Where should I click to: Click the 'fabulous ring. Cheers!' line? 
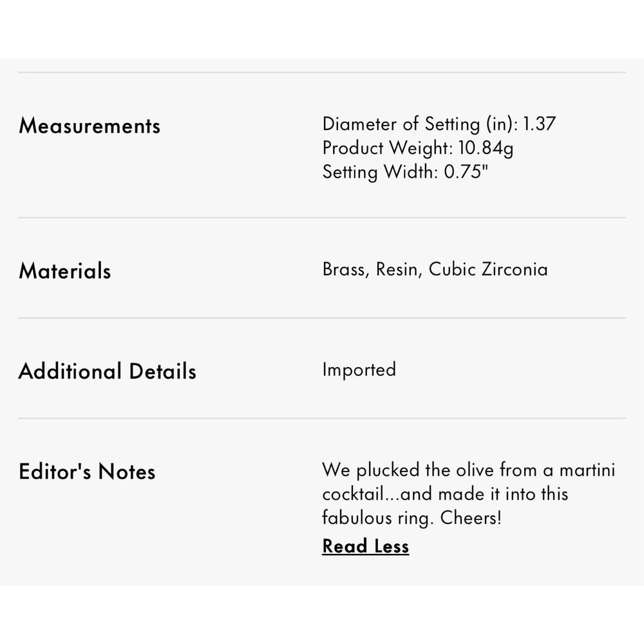point(412,518)
